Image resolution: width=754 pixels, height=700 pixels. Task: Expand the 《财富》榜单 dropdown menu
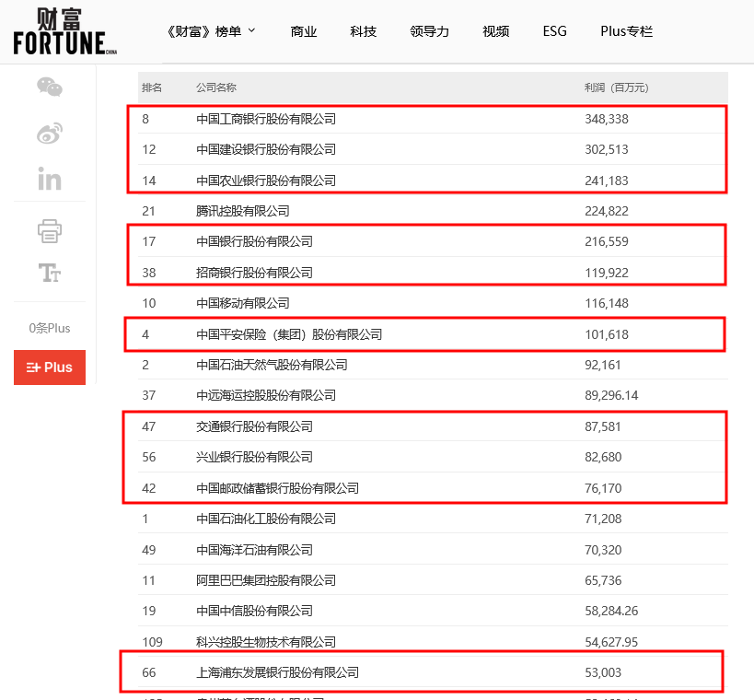[x=212, y=31]
